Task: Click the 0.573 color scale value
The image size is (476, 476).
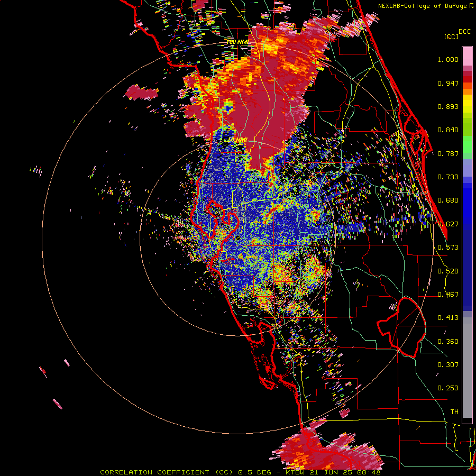Action: [448, 248]
